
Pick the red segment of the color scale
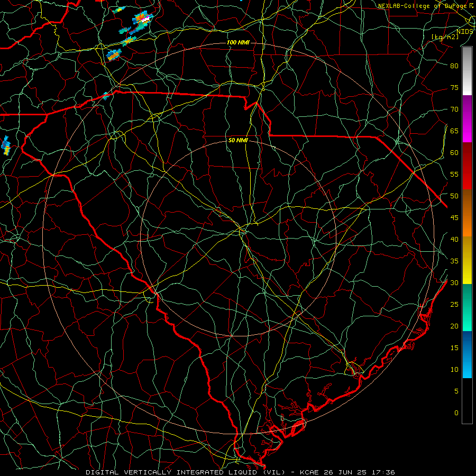click(x=467, y=166)
